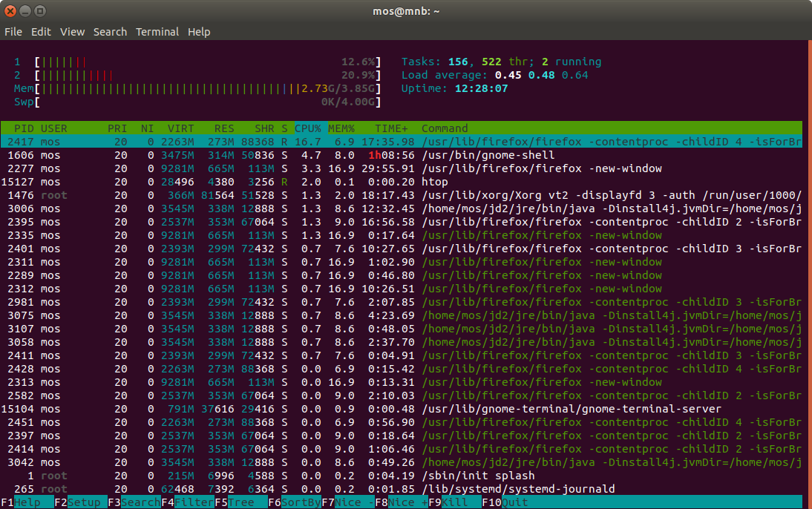
Task: Select the java thread PID 3042
Action: (x=402, y=462)
